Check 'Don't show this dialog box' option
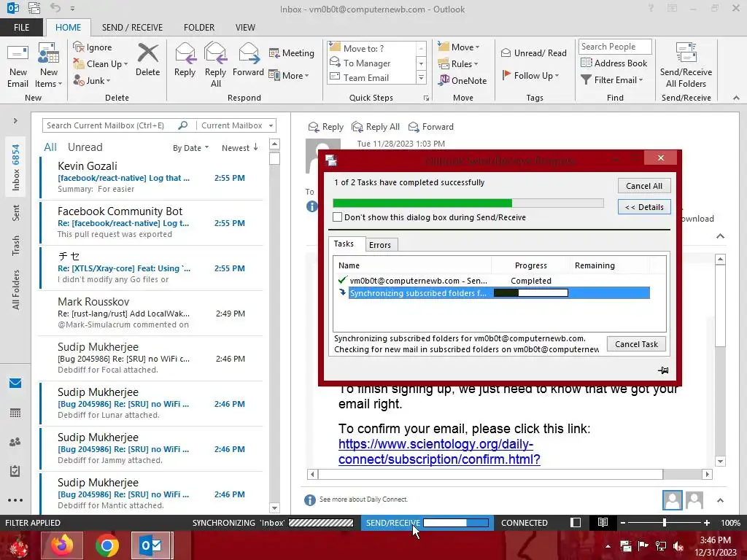Viewport: 747px width, 560px height. click(x=337, y=217)
